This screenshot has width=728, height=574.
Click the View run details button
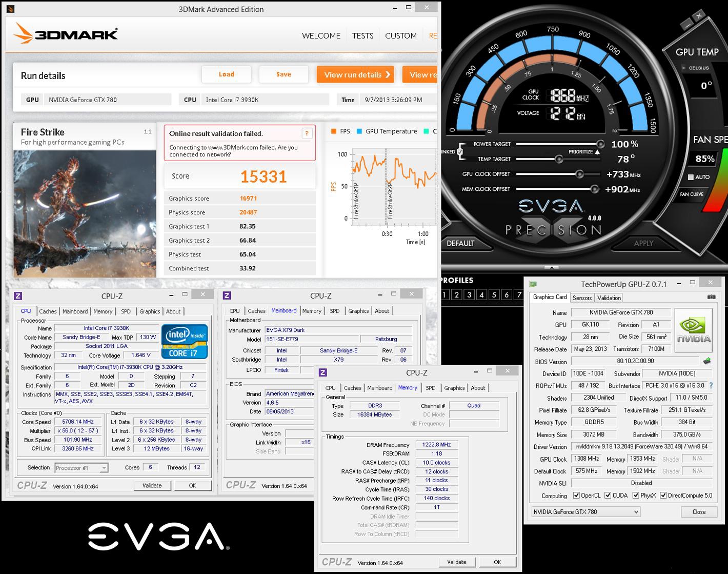click(355, 75)
